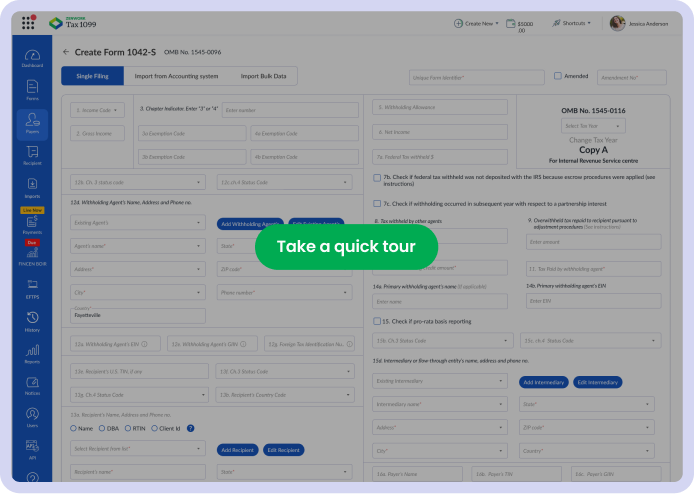This screenshot has height=494, width=694.
Task: Open Imports from the sidebar
Action: point(32,187)
